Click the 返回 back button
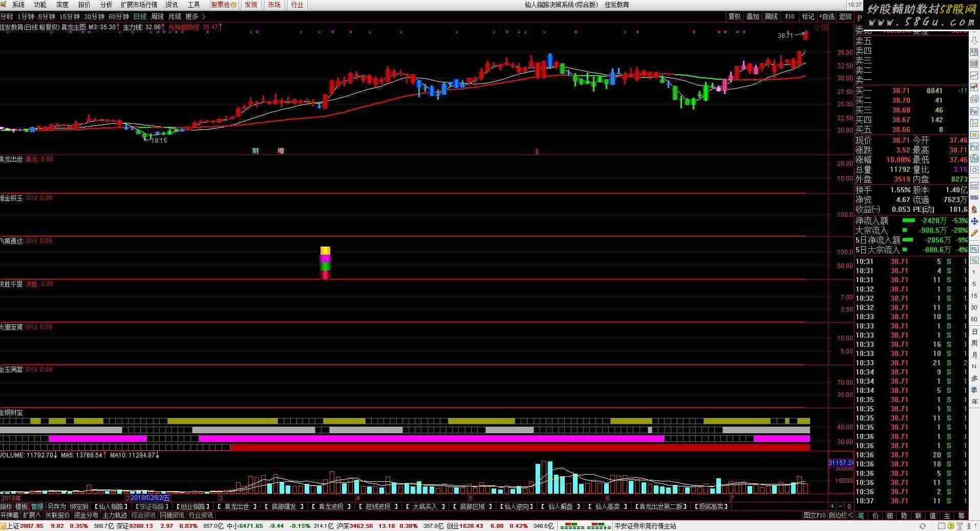The width and height of the screenshot is (980, 531). point(845,17)
